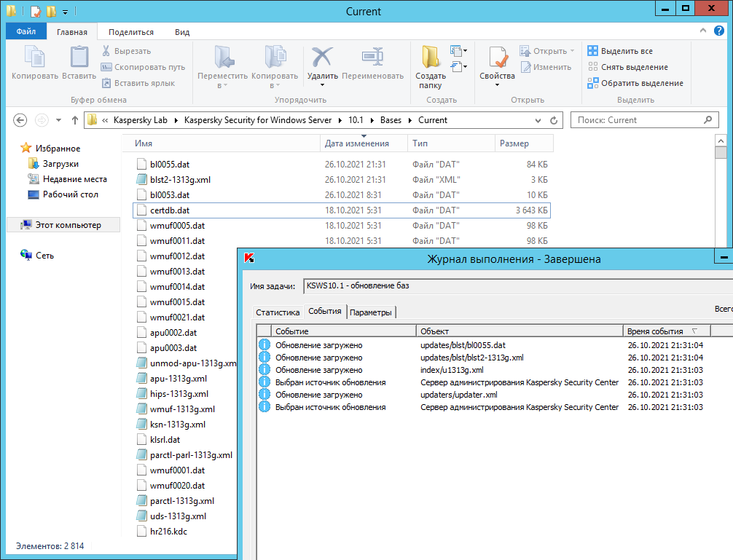Screen dimensions: 733x560
Task: Click the Создать папку (New folder) icon
Action: pos(431,57)
